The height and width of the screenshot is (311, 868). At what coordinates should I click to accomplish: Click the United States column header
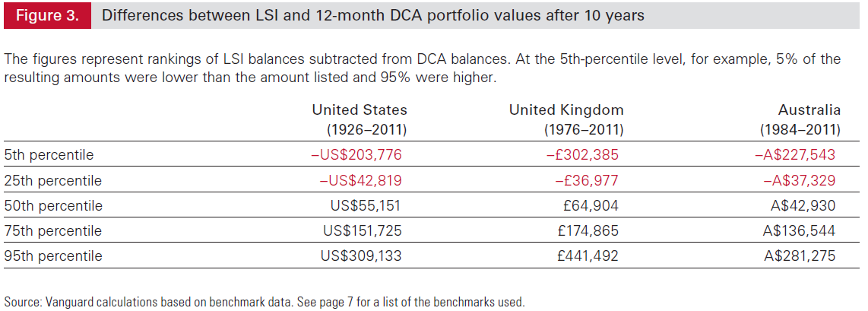[x=360, y=110]
